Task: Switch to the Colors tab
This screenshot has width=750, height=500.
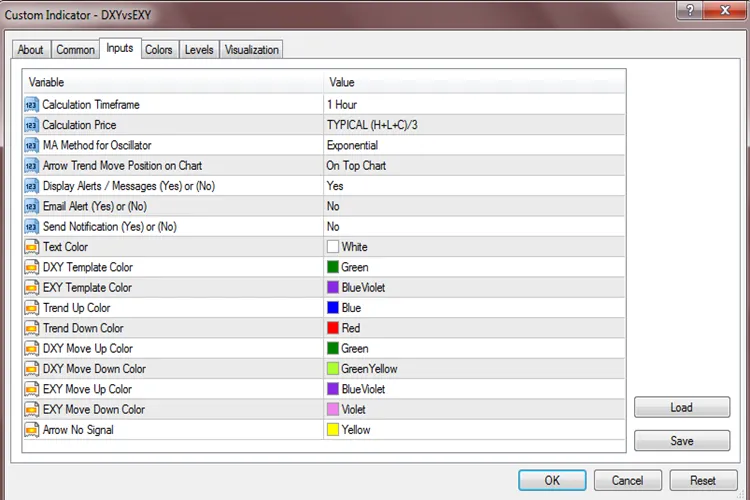Action: [158, 50]
